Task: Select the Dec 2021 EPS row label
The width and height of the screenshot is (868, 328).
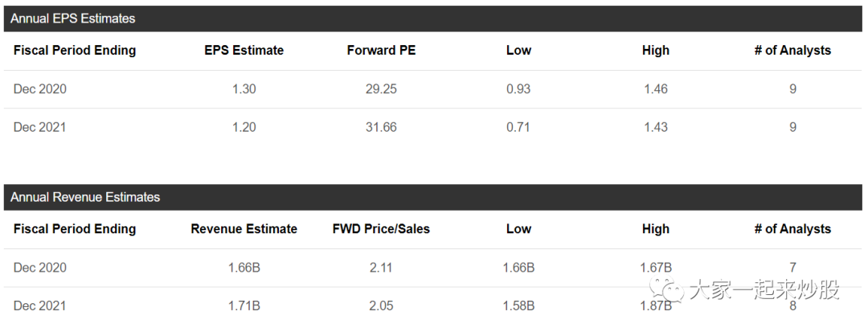Action: 40,127
